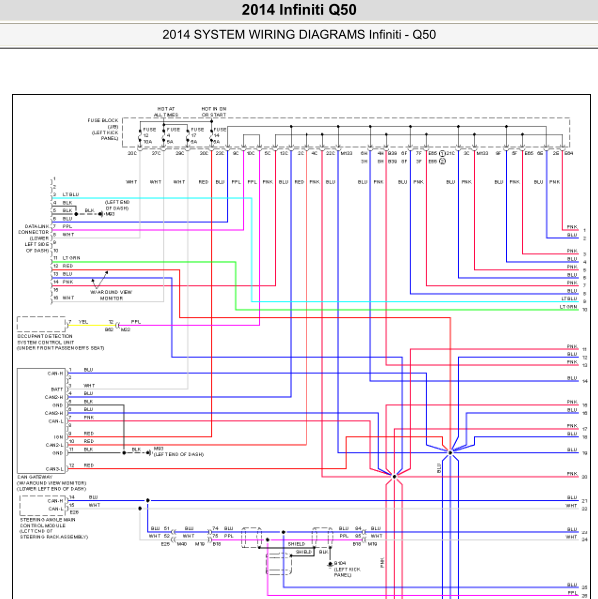Click the circled 2 marker beside E65
The image size is (598, 599).
click(x=442, y=161)
